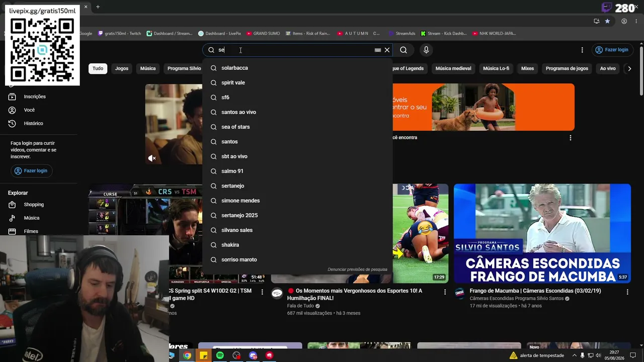This screenshot has width=644, height=362.
Task: Open the Fala de Tudo channel avatar
Action: coord(277,294)
